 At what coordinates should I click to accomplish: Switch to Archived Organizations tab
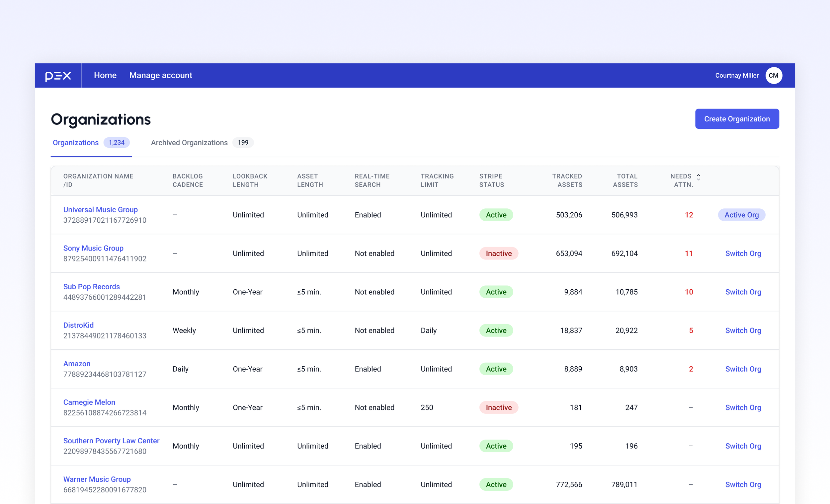(189, 143)
